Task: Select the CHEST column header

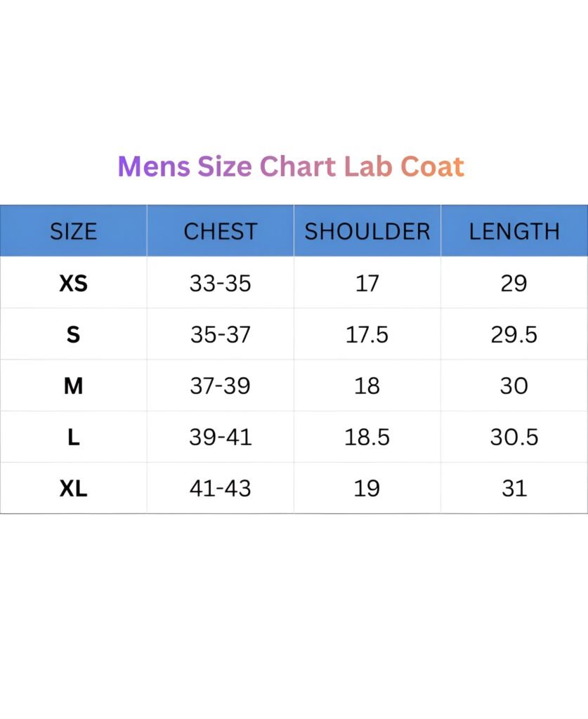Action: 220,231
